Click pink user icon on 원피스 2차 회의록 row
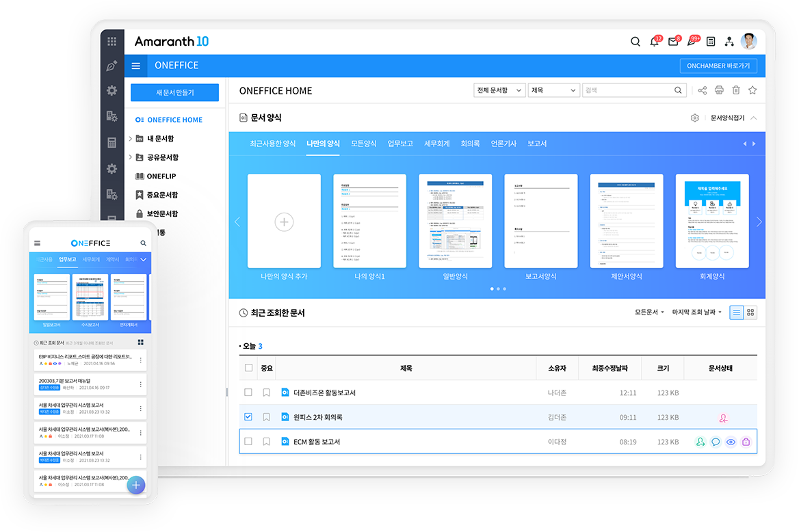 (x=723, y=418)
